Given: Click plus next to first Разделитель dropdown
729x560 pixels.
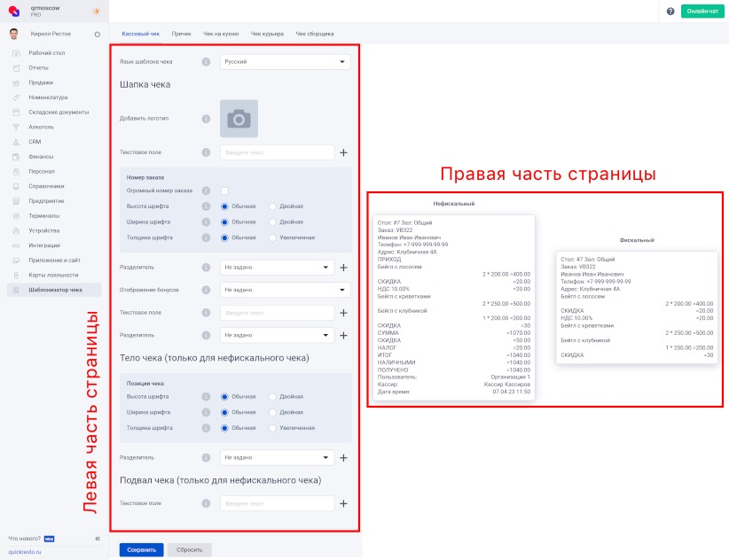Looking at the screenshot, I should (343, 268).
